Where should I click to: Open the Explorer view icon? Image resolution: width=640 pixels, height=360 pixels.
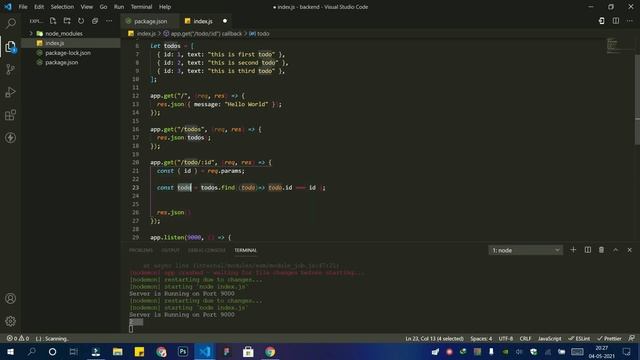point(11,47)
